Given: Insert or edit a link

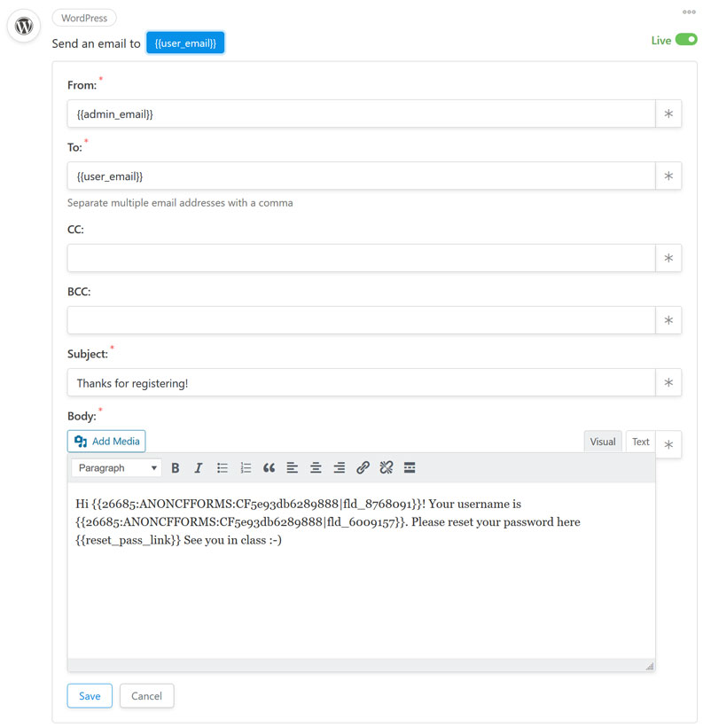Looking at the screenshot, I should point(363,467).
